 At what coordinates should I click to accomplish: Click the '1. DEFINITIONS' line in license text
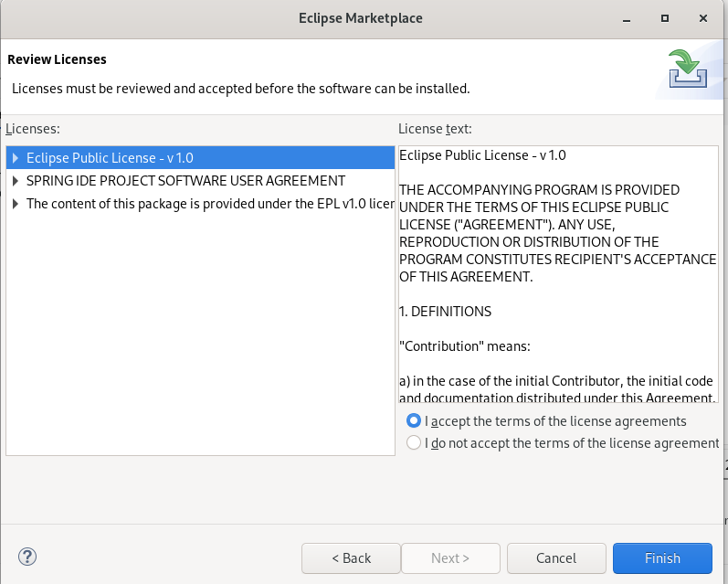pos(445,312)
